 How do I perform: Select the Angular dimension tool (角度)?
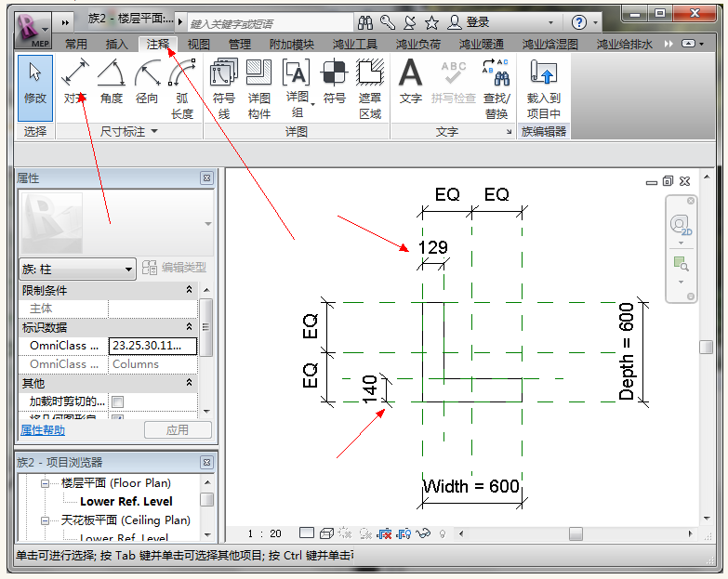[111, 82]
